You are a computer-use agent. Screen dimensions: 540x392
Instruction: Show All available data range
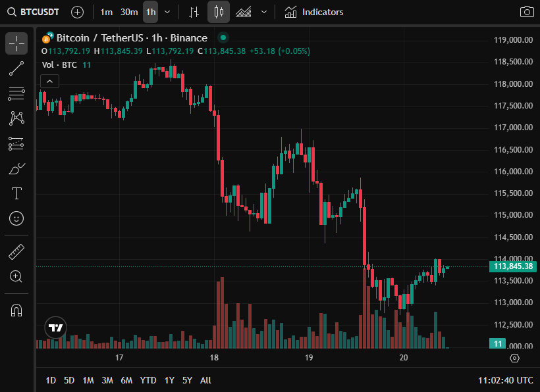click(205, 380)
